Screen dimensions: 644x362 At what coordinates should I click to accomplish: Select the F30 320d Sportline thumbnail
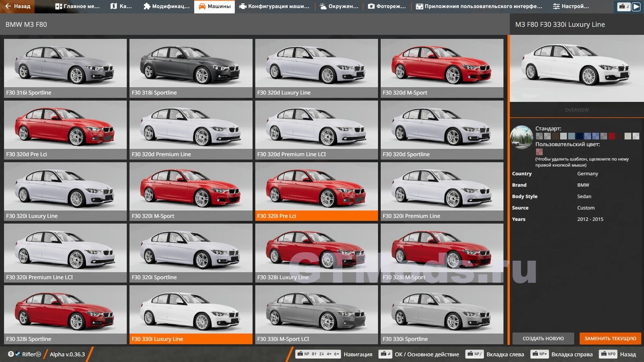(442, 130)
